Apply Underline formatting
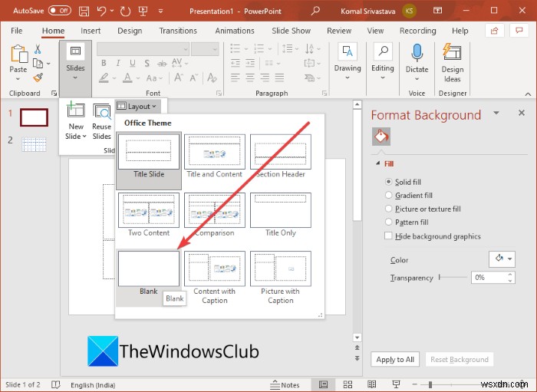The width and height of the screenshot is (537, 392). (132, 63)
